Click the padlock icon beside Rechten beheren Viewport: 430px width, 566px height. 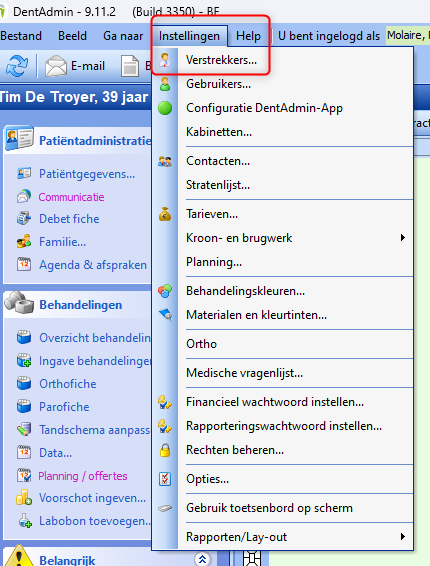[x=165, y=450]
